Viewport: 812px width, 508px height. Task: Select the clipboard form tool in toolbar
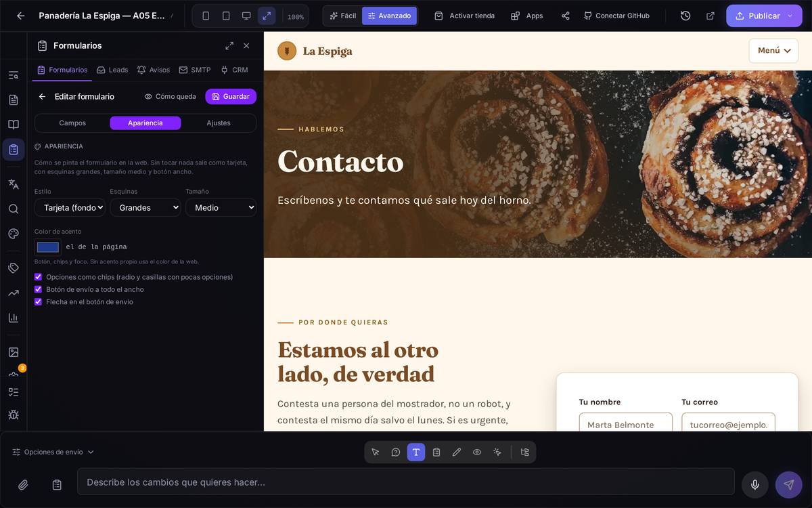pos(436,452)
